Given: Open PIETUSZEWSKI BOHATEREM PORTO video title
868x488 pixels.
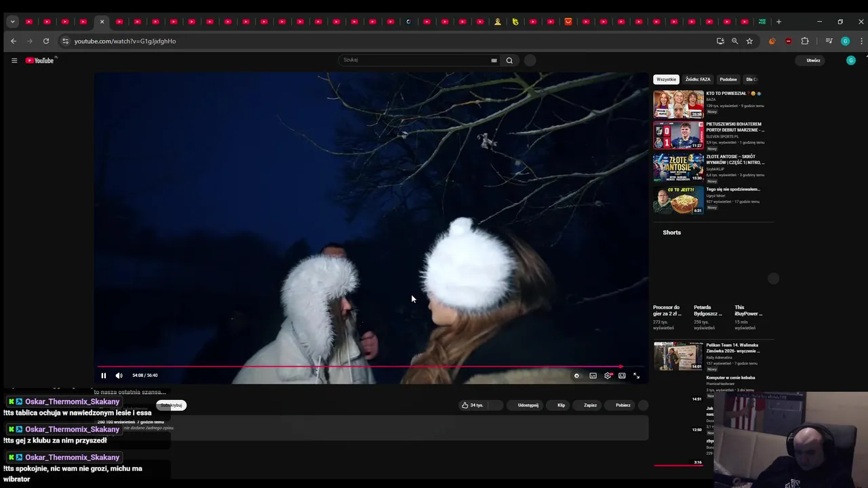Looking at the screenshot, I should [735, 127].
